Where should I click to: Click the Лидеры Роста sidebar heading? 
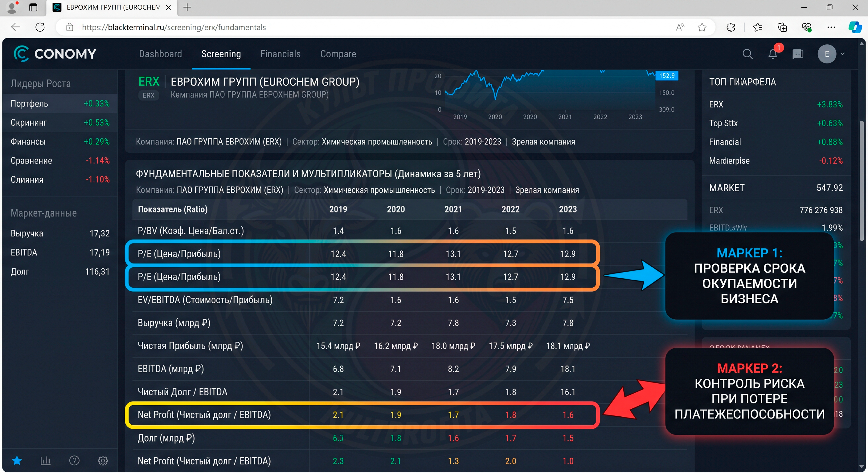point(41,83)
